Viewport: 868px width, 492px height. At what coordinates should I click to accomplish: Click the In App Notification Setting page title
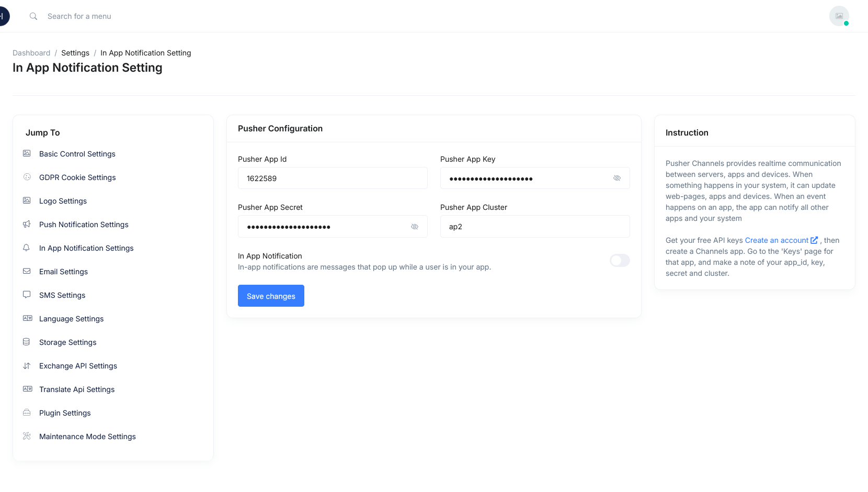87,68
